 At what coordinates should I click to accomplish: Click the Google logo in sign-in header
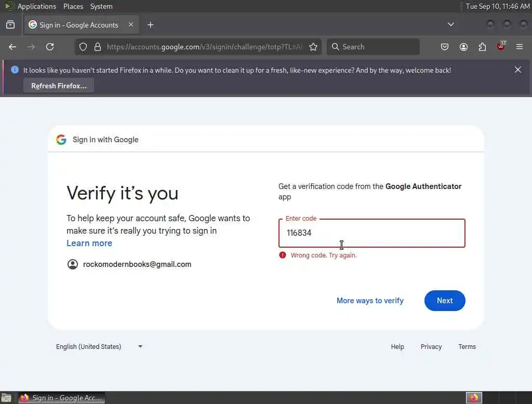coord(61,139)
